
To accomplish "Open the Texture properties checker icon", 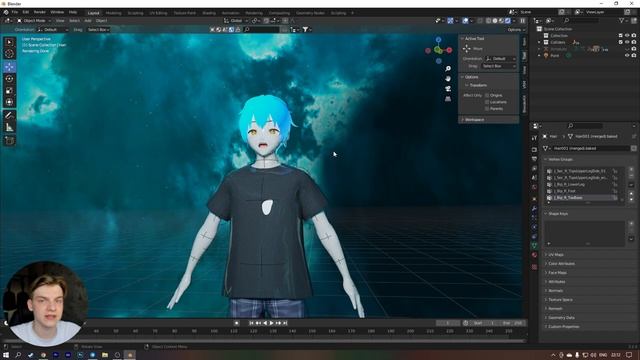I will click(534, 267).
